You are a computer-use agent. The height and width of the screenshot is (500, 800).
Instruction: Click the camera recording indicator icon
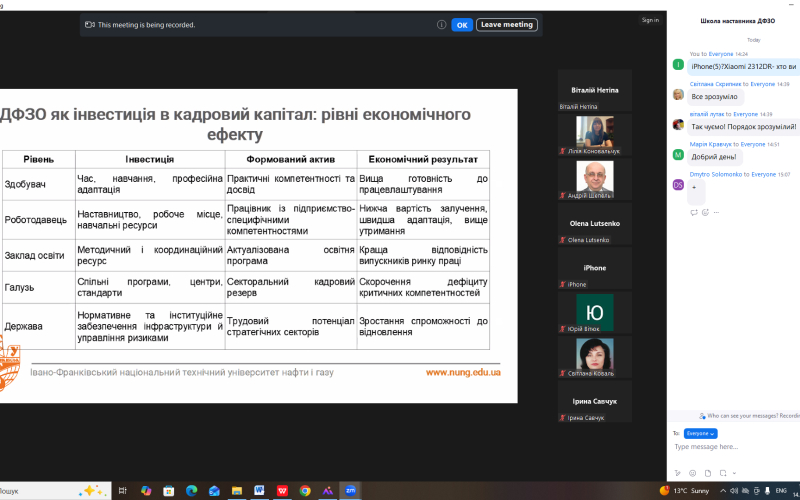point(90,24)
